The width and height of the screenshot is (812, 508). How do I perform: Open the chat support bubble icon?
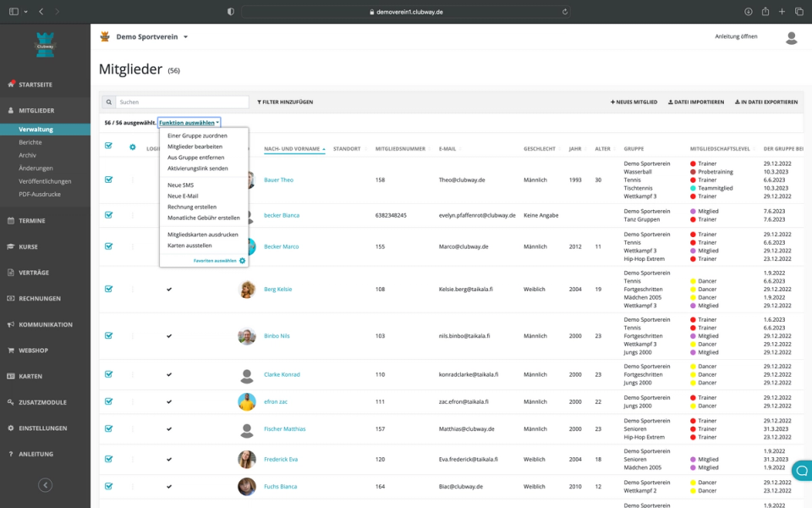(x=802, y=471)
